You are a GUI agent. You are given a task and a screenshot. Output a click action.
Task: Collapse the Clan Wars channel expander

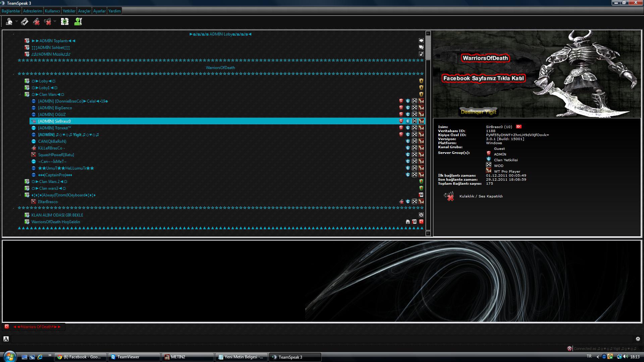tap(20, 95)
